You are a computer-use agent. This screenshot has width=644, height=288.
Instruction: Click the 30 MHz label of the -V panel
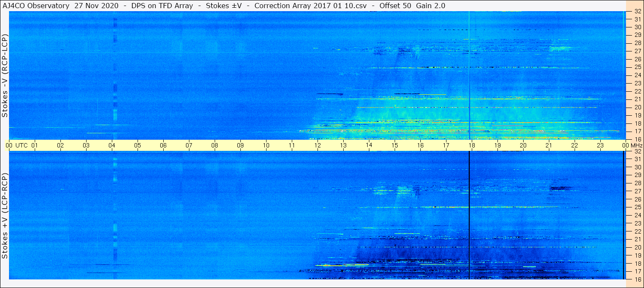click(x=637, y=27)
